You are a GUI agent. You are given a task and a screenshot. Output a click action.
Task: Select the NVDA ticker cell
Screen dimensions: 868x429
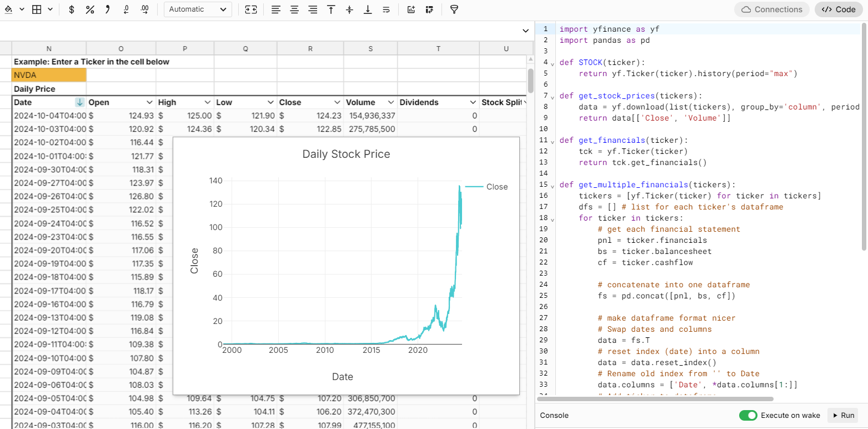tap(48, 74)
